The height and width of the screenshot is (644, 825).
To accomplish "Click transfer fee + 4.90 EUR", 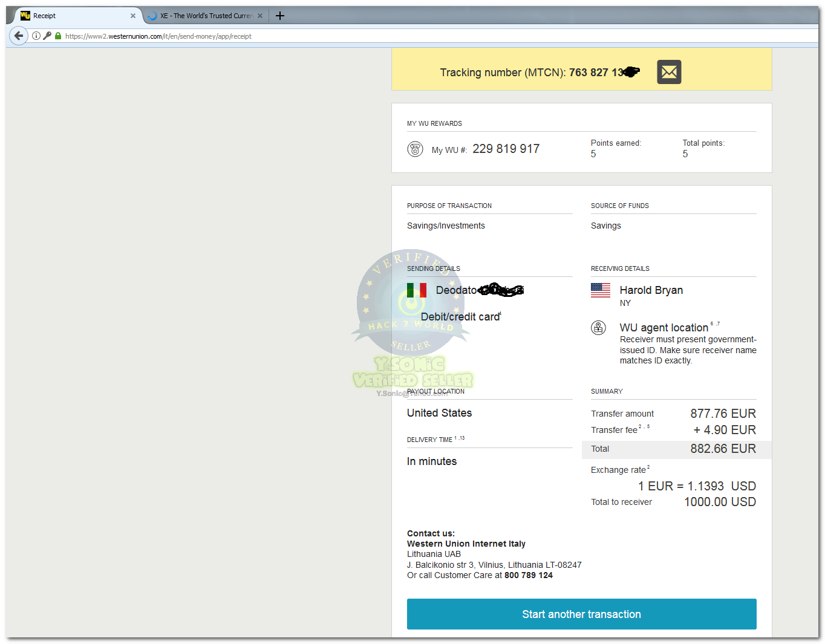I will [725, 430].
